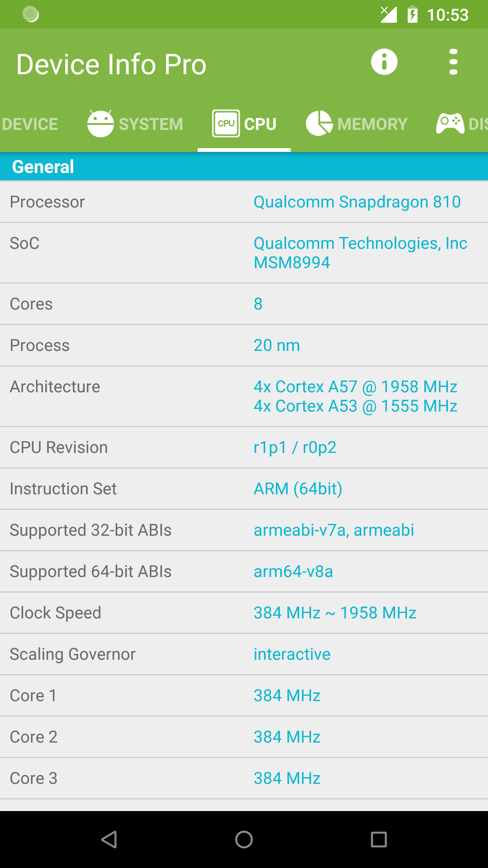Tap the pie chart Memory icon
Image resolution: width=488 pixels, height=868 pixels.
319,124
